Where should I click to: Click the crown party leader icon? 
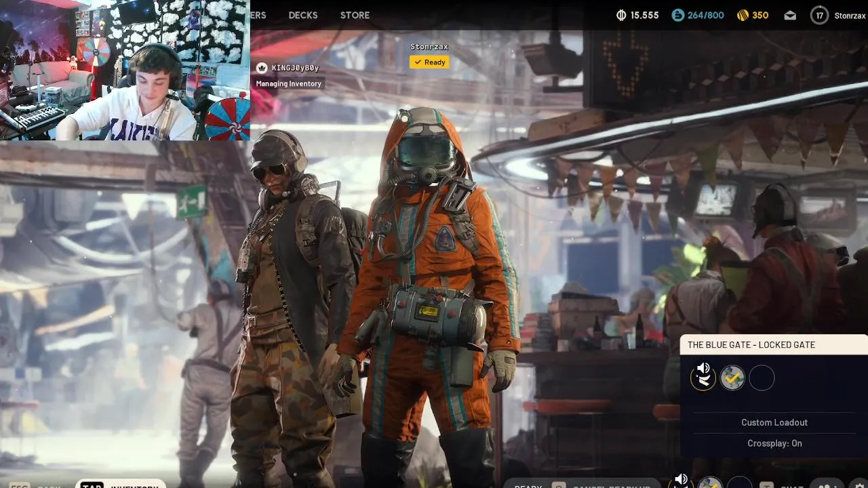click(x=262, y=68)
